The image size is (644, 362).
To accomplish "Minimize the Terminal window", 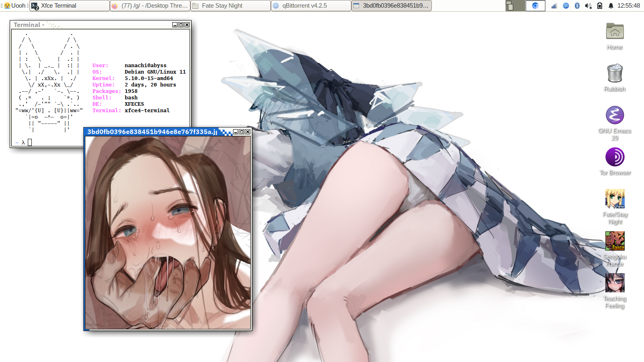I will pos(175,25).
